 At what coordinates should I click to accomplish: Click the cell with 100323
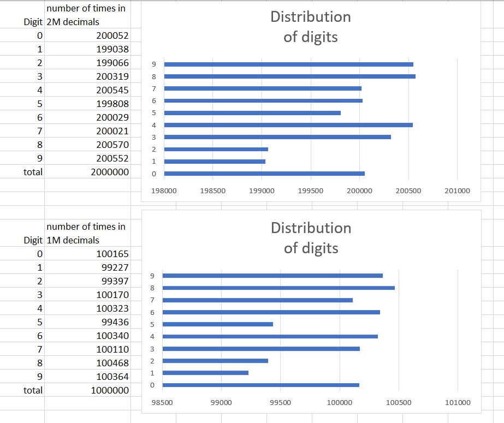pos(87,308)
